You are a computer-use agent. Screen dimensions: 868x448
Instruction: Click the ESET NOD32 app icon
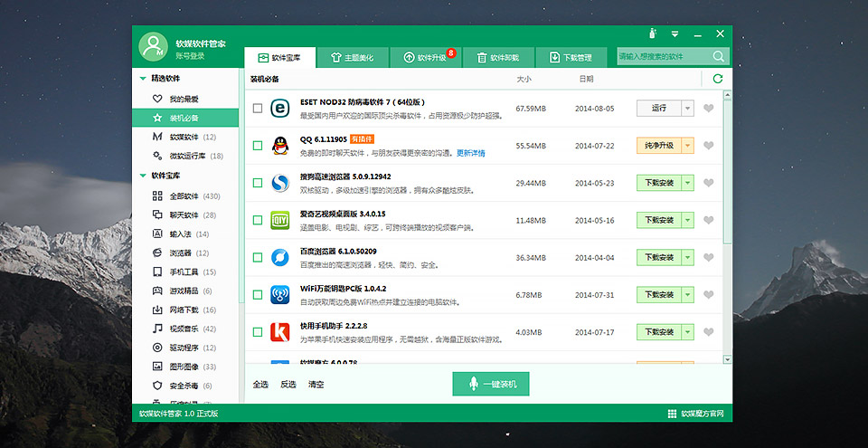point(279,108)
